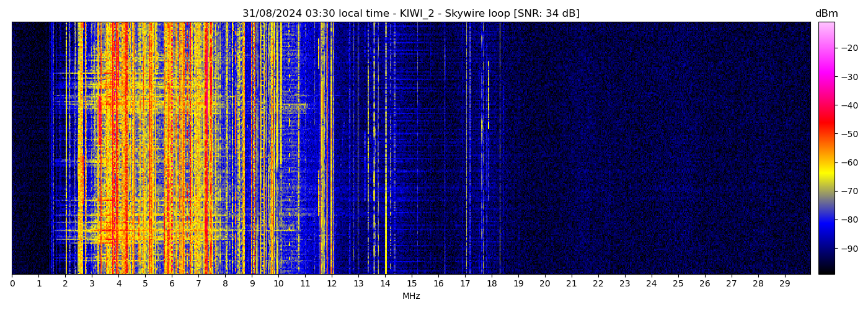Click the 26 MHz tick label
This screenshot has height=310, width=868.
pos(705,284)
